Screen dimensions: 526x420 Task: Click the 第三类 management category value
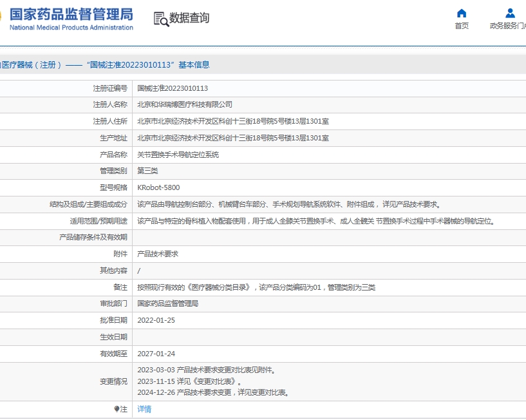(x=147, y=171)
